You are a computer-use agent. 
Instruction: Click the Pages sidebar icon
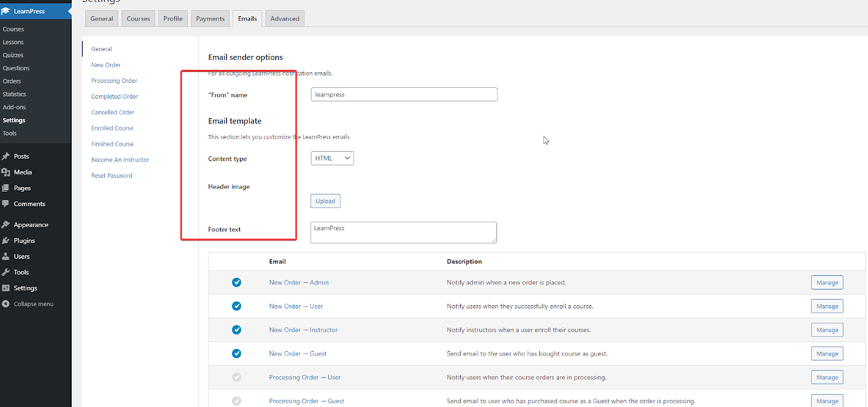pos(6,188)
